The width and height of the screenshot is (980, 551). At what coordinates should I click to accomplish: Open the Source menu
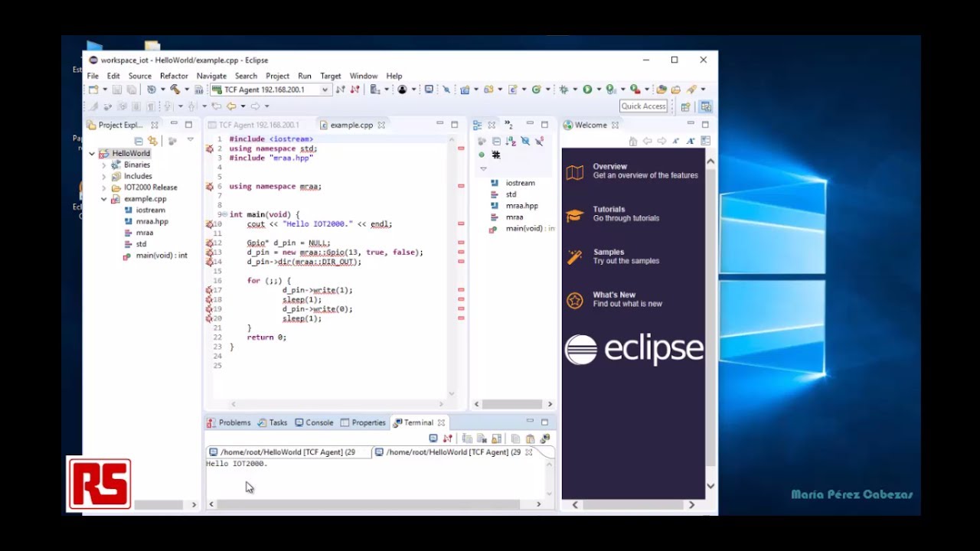tap(140, 76)
